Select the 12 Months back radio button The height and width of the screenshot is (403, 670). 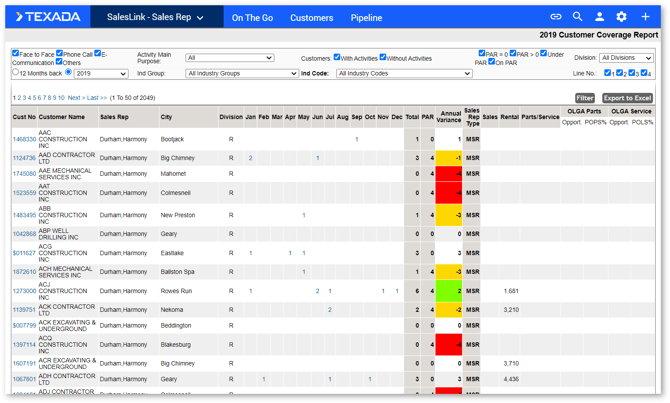pyautogui.click(x=16, y=72)
